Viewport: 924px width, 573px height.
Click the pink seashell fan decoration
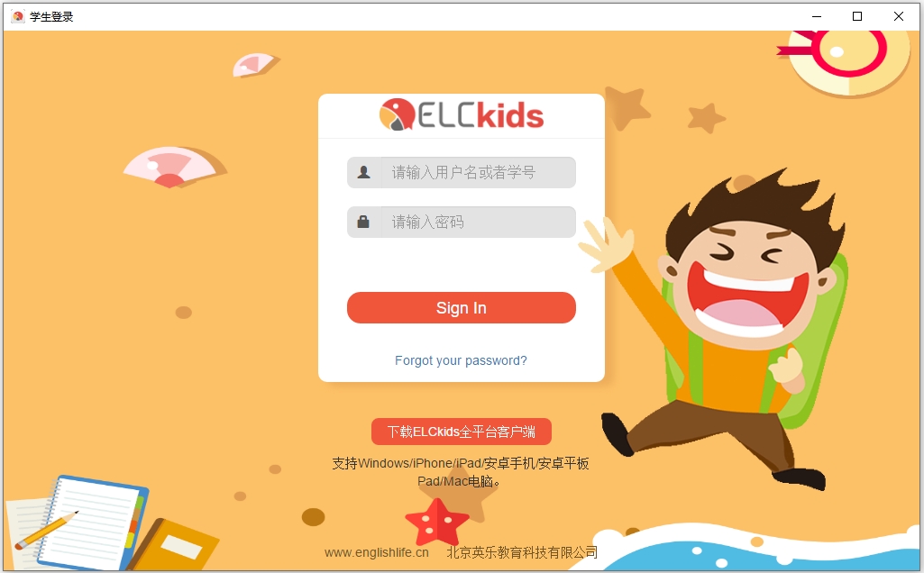click(x=174, y=168)
